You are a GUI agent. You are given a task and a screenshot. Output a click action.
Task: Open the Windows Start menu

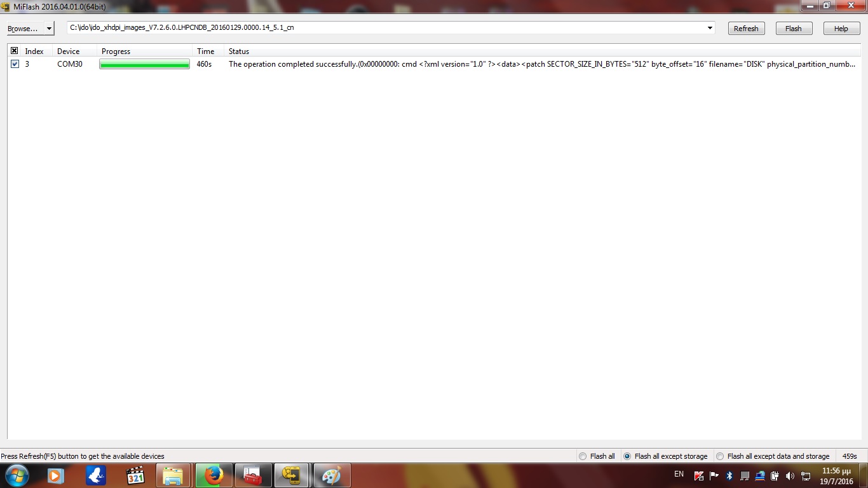point(17,475)
